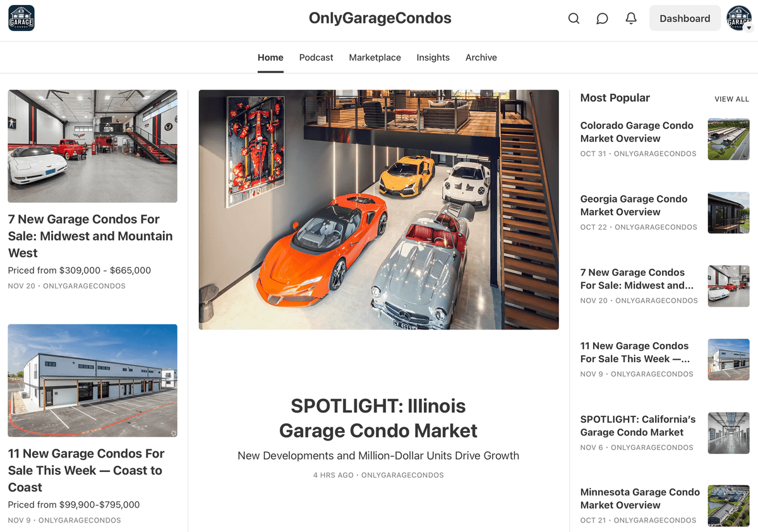Open the Georgia article thumbnail
758x532 pixels.
[x=728, y=213]
